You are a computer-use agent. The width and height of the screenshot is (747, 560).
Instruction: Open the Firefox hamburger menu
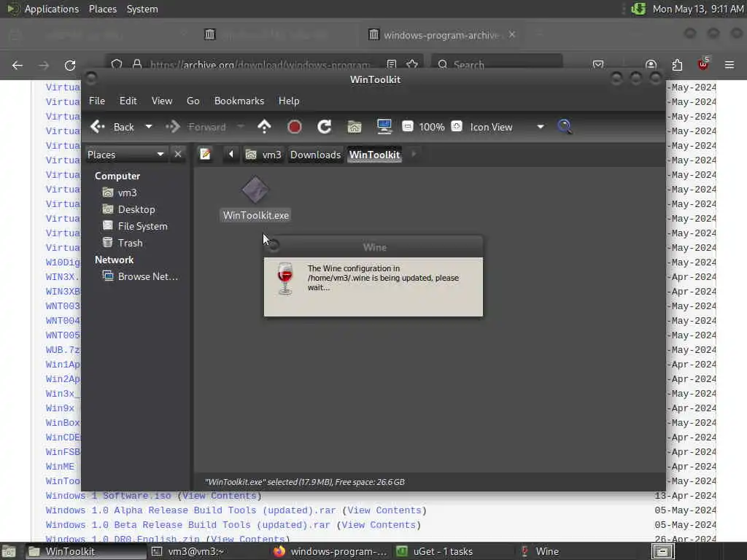[729, 65]
